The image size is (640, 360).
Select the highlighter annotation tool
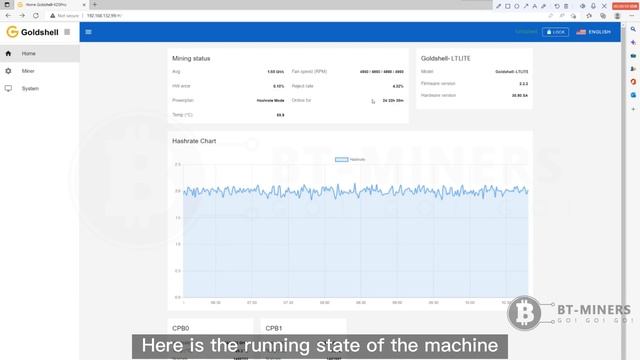(x=544, y=6)
